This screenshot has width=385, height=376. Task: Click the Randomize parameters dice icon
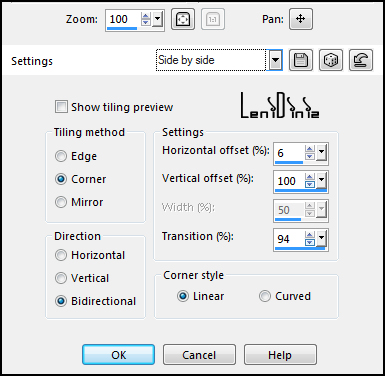click(331, 60)
